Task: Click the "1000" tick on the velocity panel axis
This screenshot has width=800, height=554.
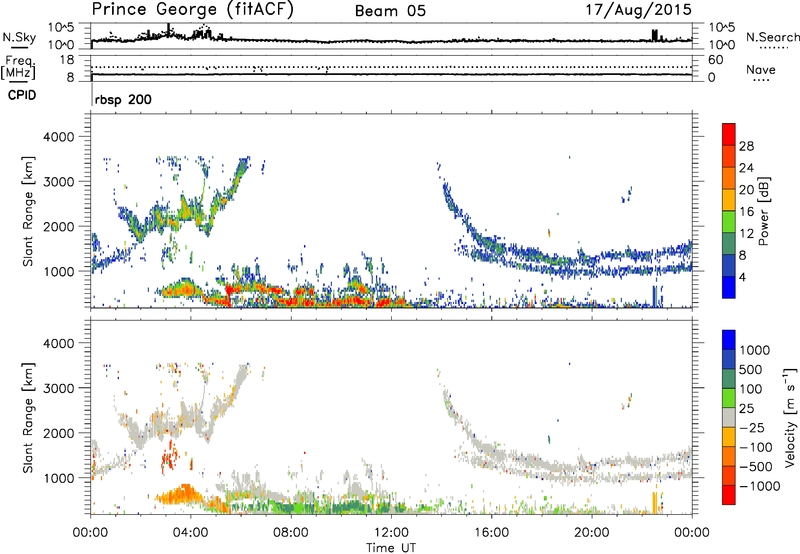Action: [58, 478]
